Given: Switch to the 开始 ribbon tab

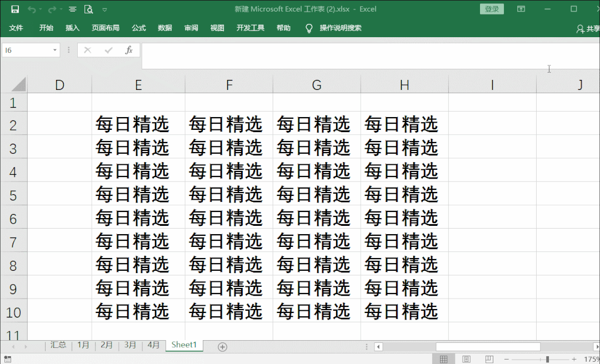Looking at the screenshot, I should 46,28.
